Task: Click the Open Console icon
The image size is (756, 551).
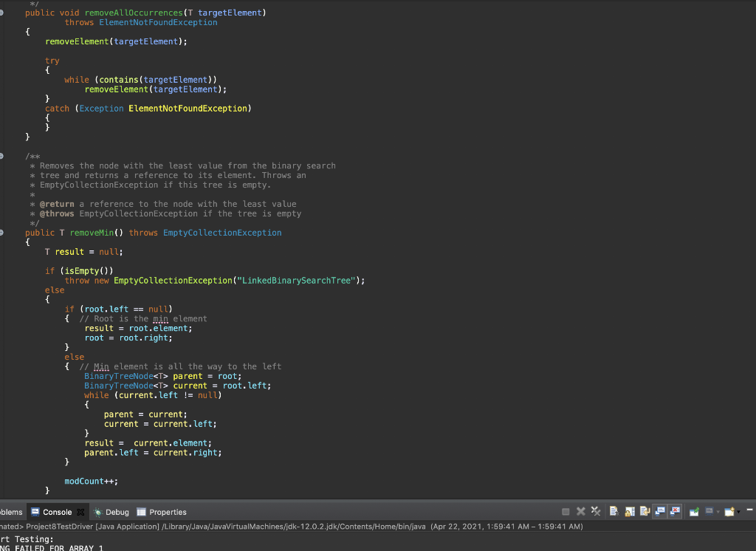Action: (x=729, y=511)
